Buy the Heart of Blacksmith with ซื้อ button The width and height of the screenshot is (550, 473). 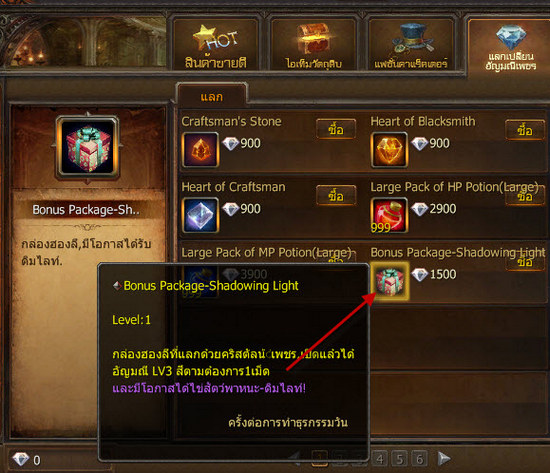(525, 130)
